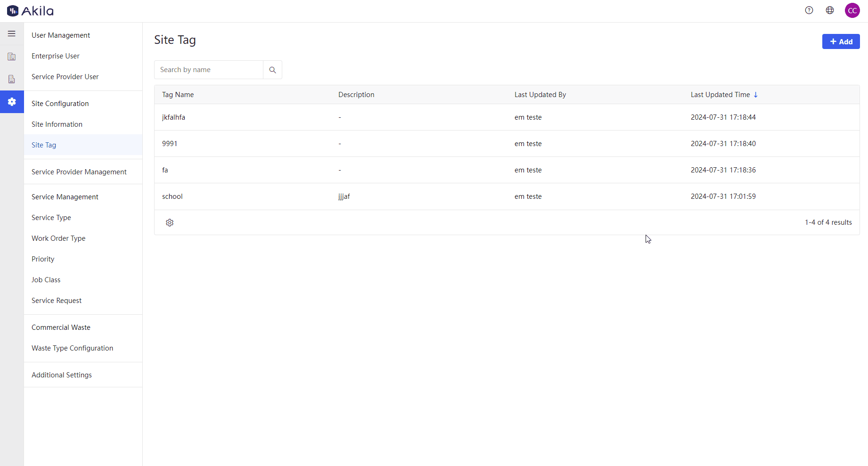This screenshot has height=466, width=868.
Task: Open the building dashboard sidebar icon
Action: (12, 57)
